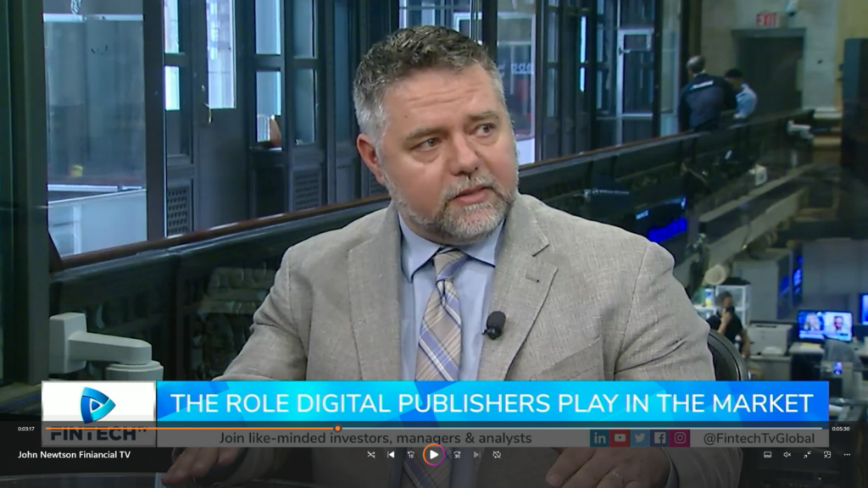Image resolution: width=868 pixels, height=488 pixels.
Task: Click the orange seek bar handle
Action: point(337,429)
